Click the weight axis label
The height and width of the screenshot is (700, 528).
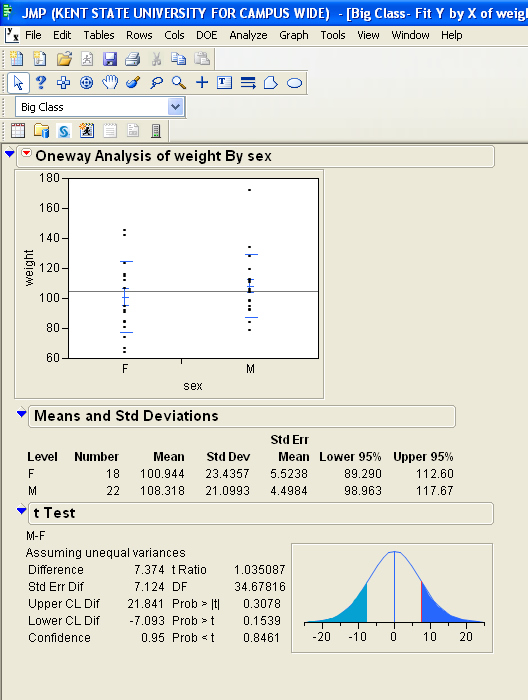(29, 268)
